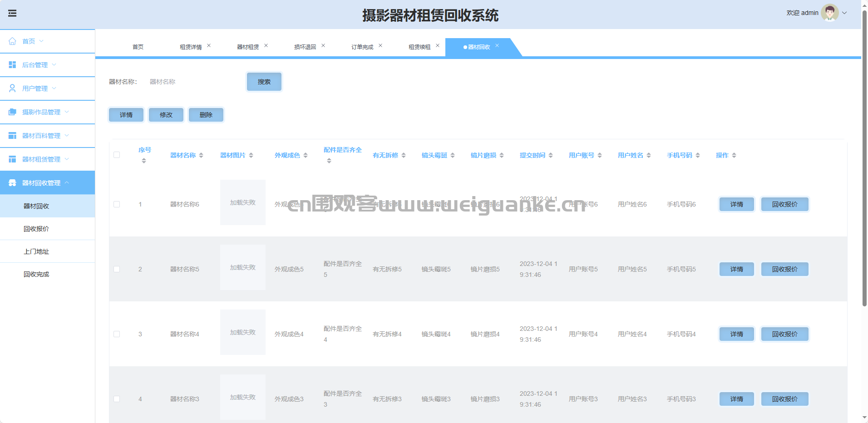Sort by 提交时间 column arrows
The width and height of the screenshot is (868, 423).
[x=551, y=155]
